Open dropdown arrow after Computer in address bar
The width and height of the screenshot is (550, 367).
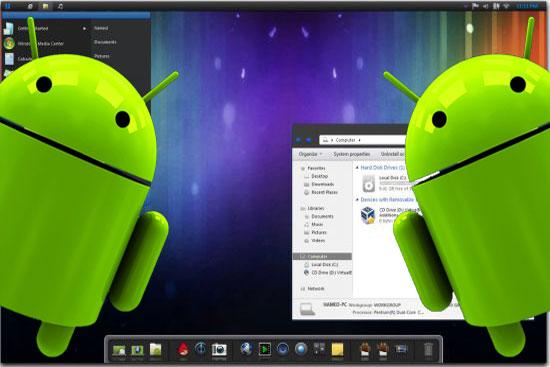[x=359, y=140]
